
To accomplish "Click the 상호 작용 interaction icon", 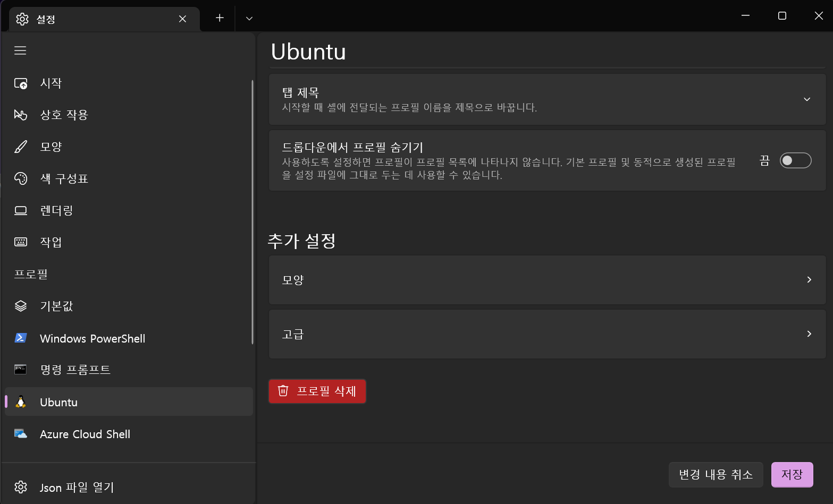I will click(21, 115).
